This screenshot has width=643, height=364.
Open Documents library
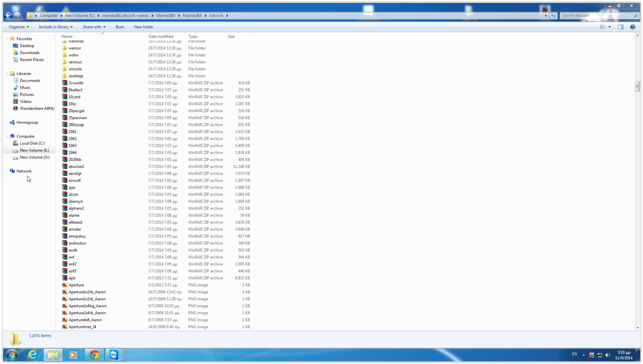pos(30,80)
